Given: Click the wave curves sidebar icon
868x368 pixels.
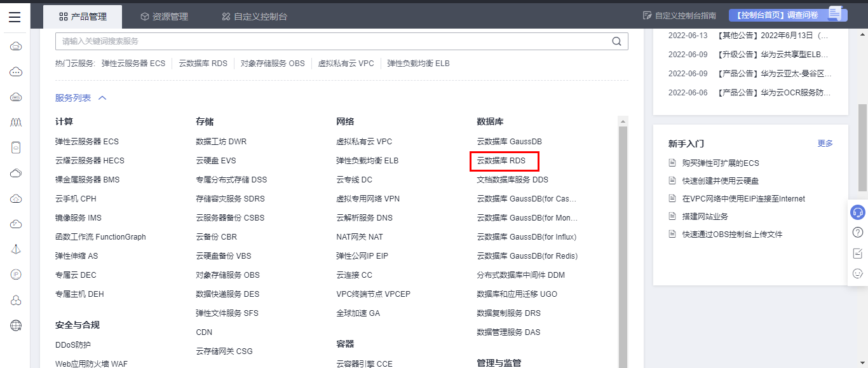Looking at the screenshot, I should pyautogui.click(x=17, y=122).
